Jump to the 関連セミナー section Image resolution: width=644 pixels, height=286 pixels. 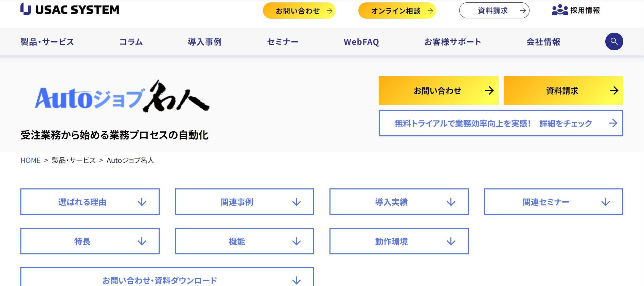coord(554,202)
